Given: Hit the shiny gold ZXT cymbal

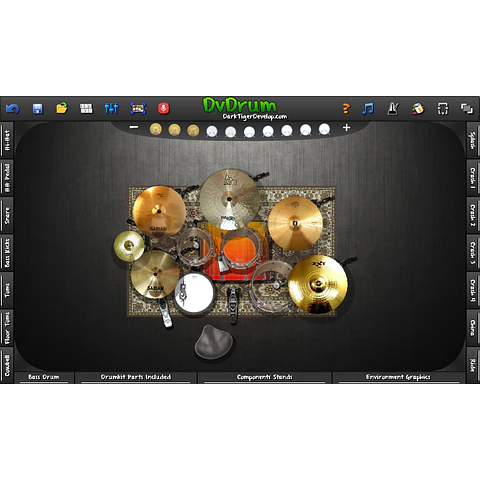Looking at the screenshot, I should pos(318,284).
